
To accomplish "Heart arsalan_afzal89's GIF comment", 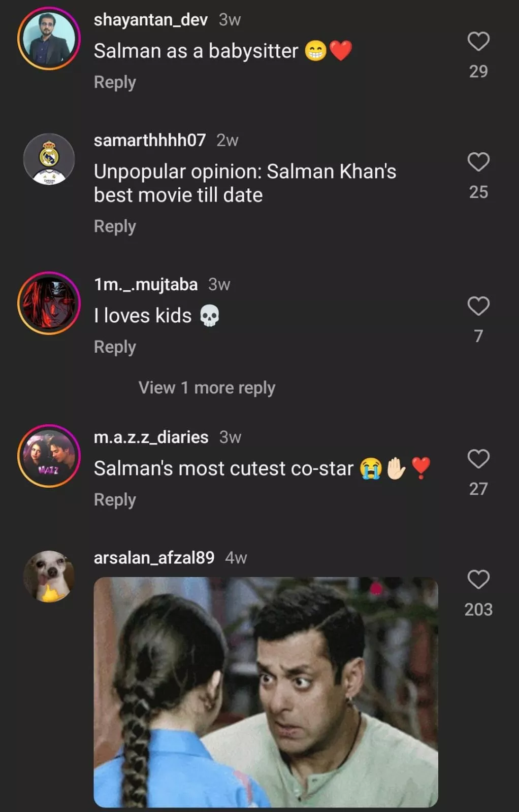I will coord(478,580).
